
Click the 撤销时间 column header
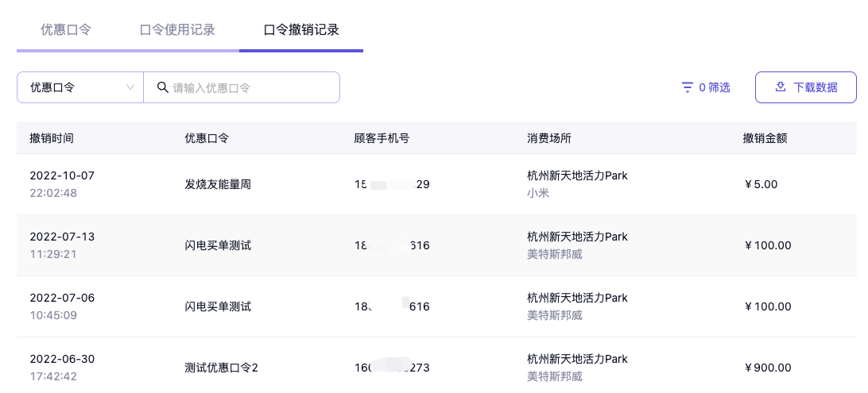[x=52, y=138]
